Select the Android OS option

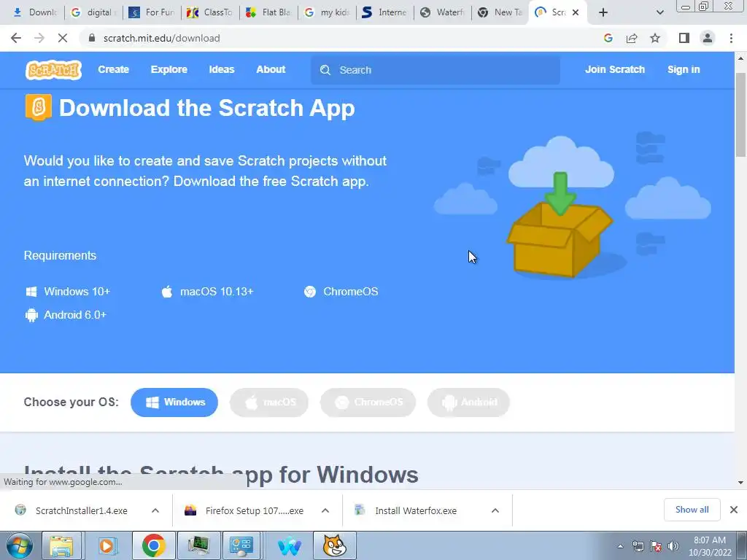[468, 402]
